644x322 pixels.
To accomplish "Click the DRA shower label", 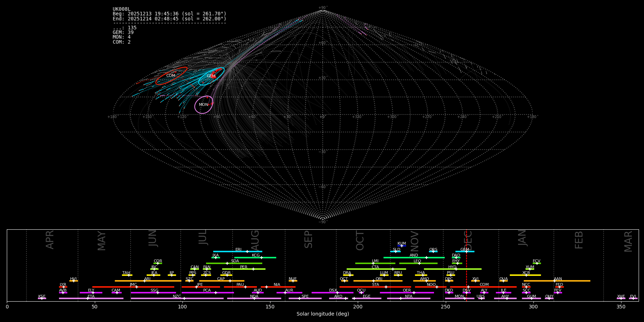I will (347, 273).
